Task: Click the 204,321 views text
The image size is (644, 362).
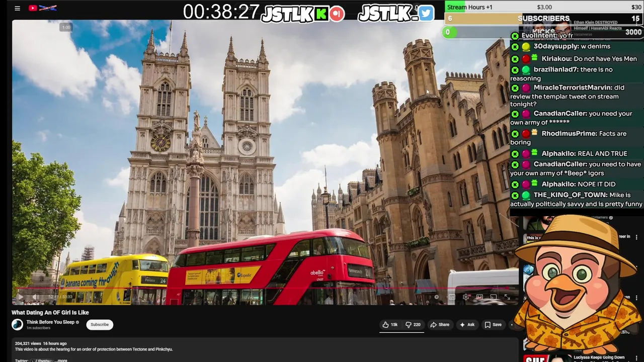Action: [x=28, y=343]
